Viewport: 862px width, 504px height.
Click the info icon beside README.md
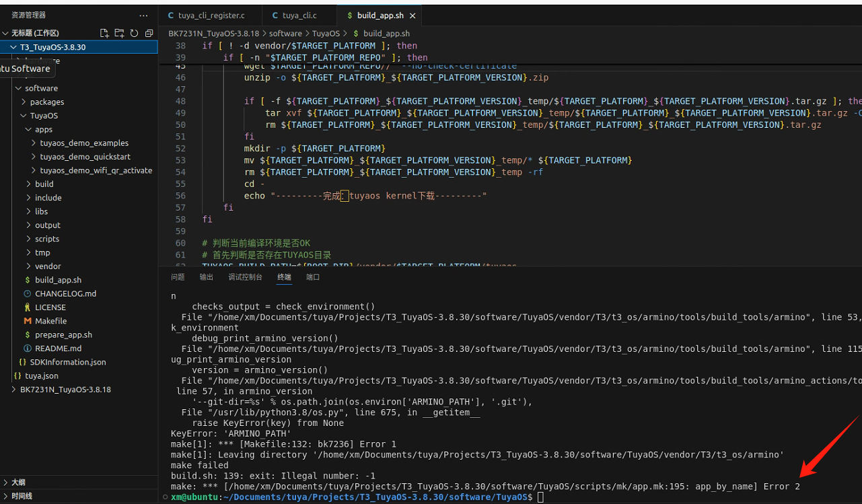28,349
